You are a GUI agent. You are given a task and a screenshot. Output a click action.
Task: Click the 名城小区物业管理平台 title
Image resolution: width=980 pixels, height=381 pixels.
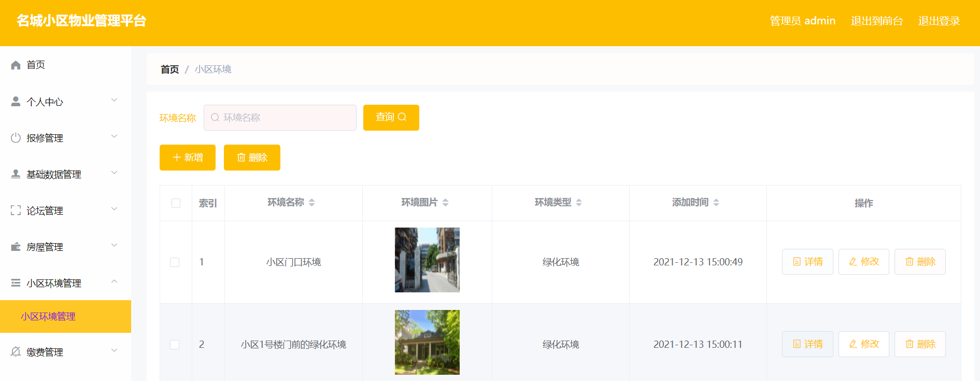click(81, 21)
